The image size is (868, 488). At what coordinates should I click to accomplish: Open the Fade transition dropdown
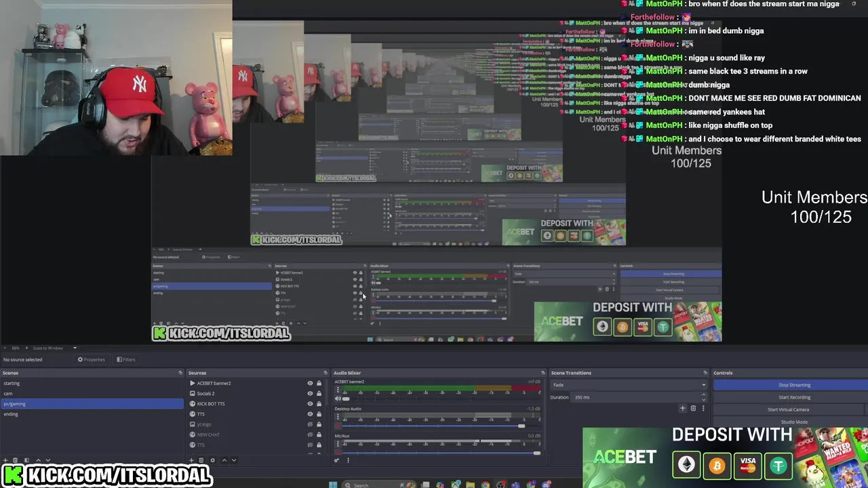coord(629,385)
